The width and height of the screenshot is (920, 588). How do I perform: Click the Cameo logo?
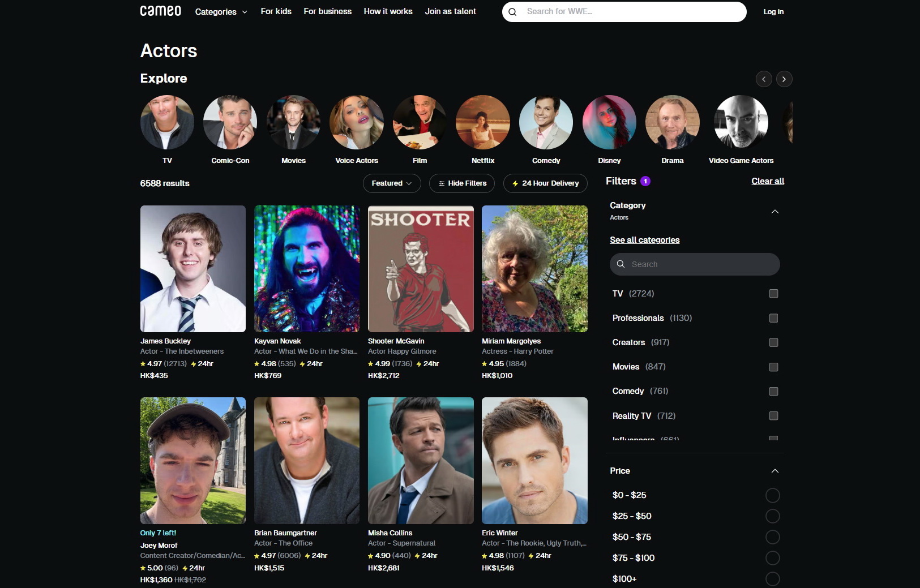[160, 11]
